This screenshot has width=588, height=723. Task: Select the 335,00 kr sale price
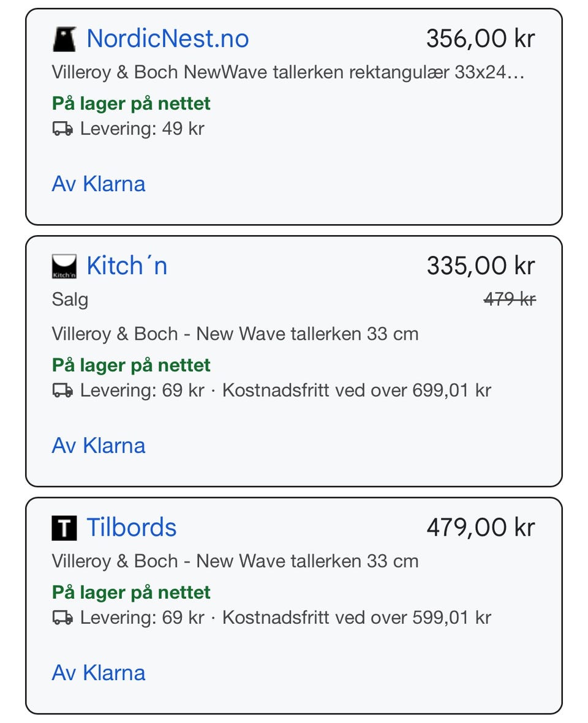[480, 266]
